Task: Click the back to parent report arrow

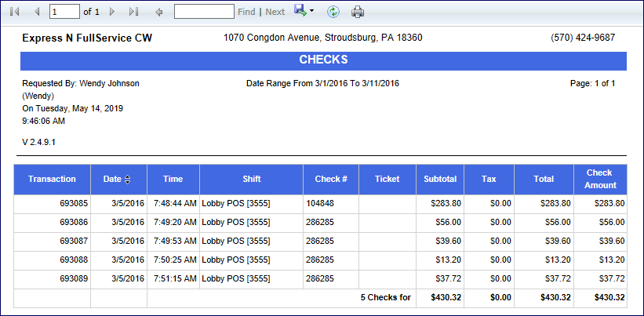Action: pyautogui.click(x=159, y=12)
